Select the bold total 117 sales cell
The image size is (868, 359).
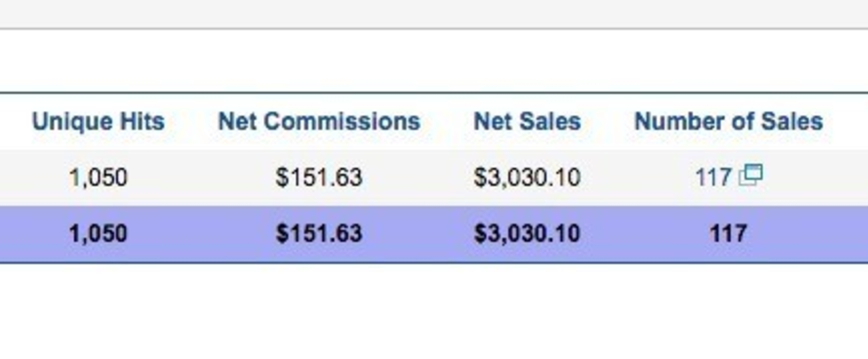728,234
